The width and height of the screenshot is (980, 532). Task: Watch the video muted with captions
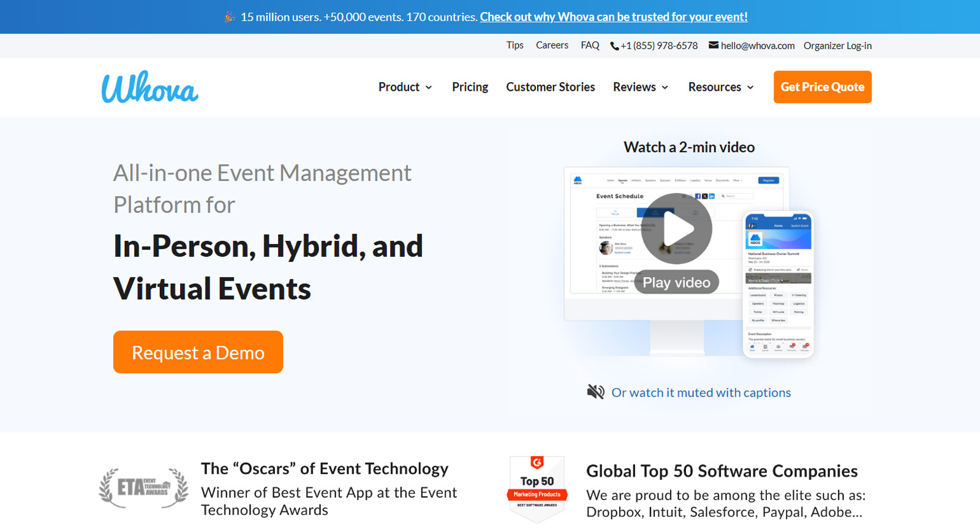pos(701,393)
